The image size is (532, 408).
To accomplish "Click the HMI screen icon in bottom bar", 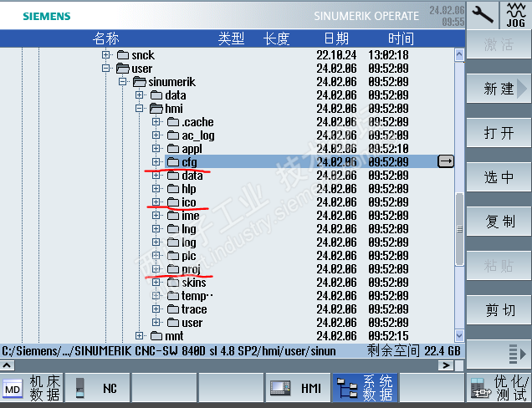I will click(280, 389).
